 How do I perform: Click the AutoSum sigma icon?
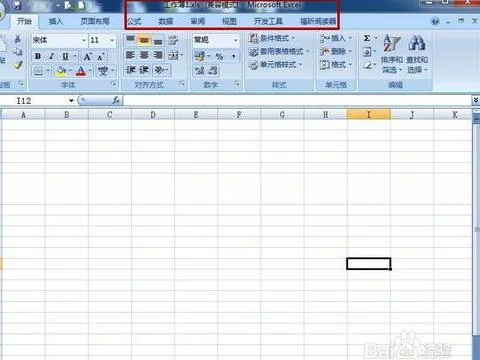tap(367, 38)
